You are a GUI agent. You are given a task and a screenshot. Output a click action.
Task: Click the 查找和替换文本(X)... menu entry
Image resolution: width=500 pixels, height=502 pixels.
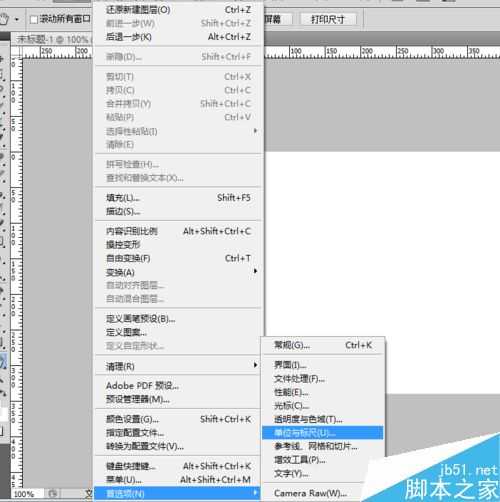178,178
